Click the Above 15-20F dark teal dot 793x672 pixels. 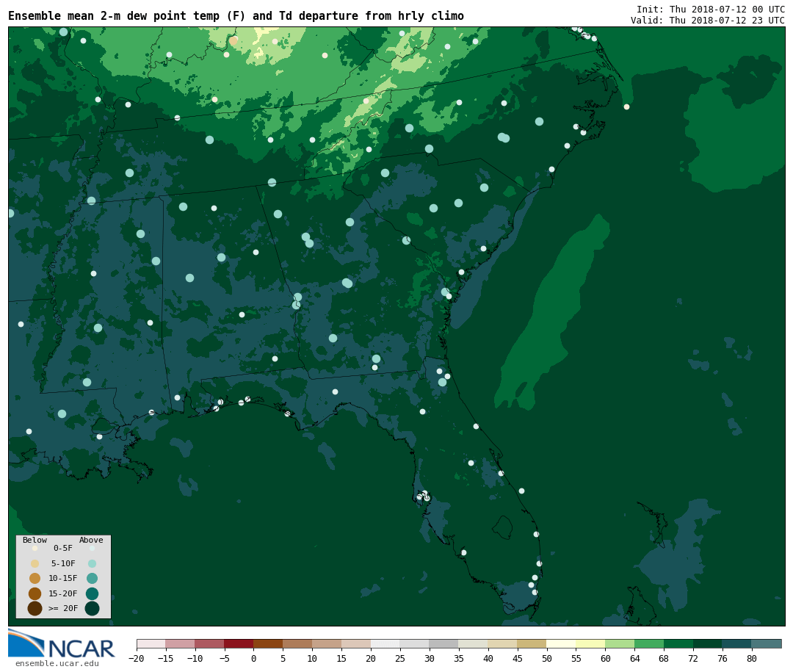pyautogui.click(x=92, y=593)
